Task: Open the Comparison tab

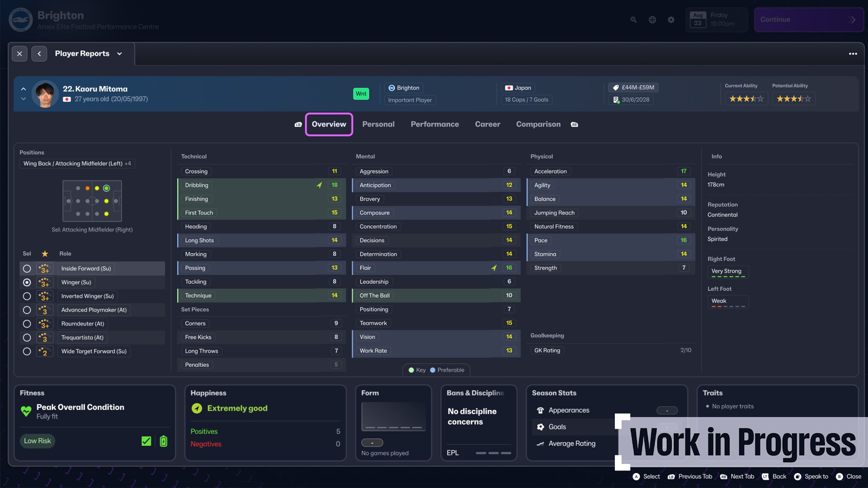Action: pos(538,124)
